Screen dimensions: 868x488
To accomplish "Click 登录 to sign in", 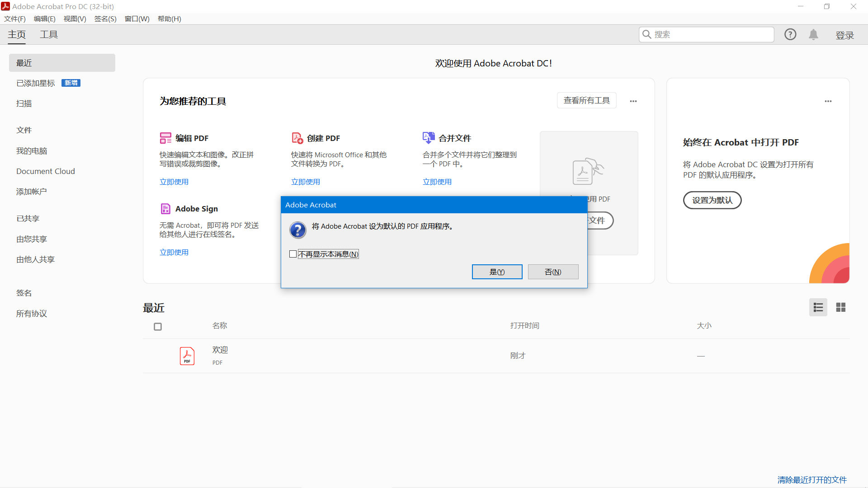I will 844,35.
